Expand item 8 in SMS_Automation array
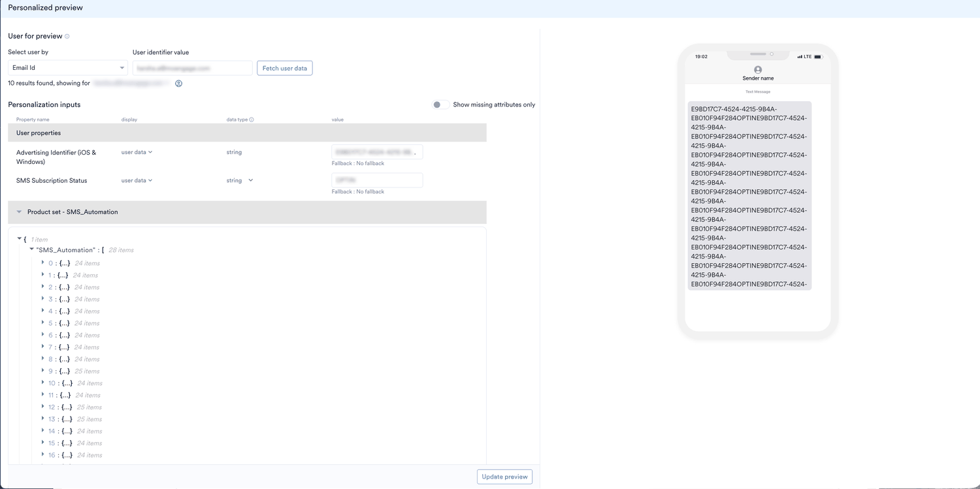980x489 pixels. point(43,358)
